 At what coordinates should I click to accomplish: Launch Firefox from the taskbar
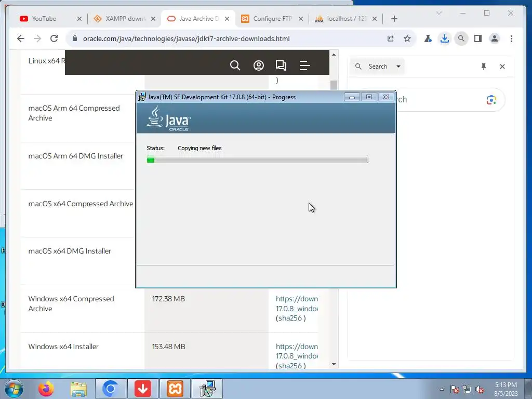click(x=46, y=389)
